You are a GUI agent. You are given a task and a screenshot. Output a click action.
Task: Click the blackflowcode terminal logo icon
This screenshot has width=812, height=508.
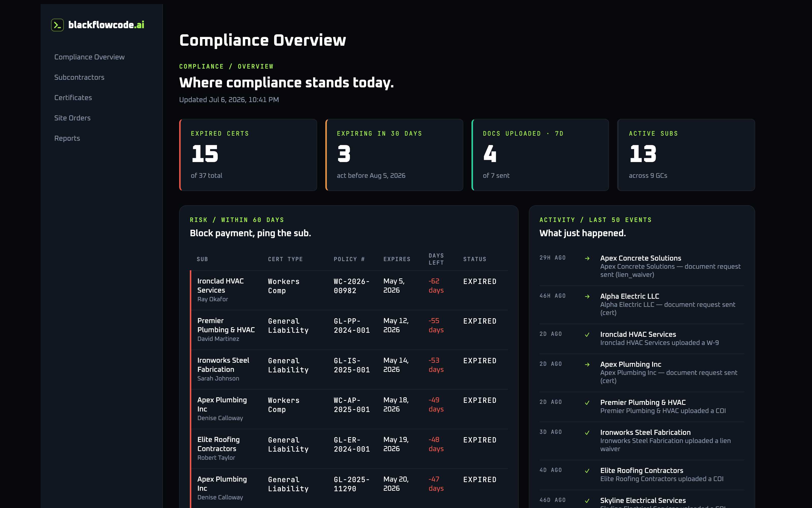[57, 25]
